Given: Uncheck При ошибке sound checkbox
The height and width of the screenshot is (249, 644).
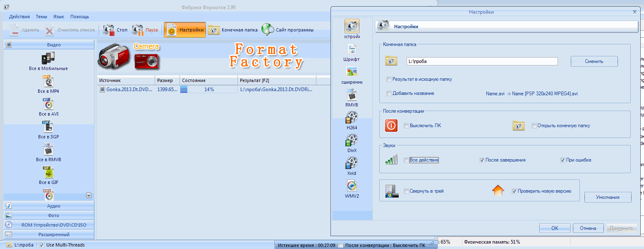Looking at the screenshot, I should (563, 160).
